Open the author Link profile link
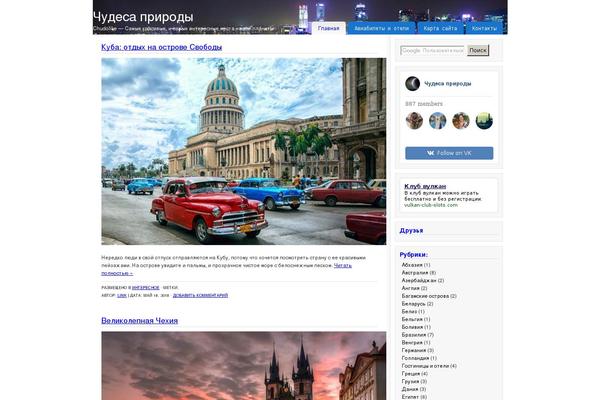 (x=122, y=295)
